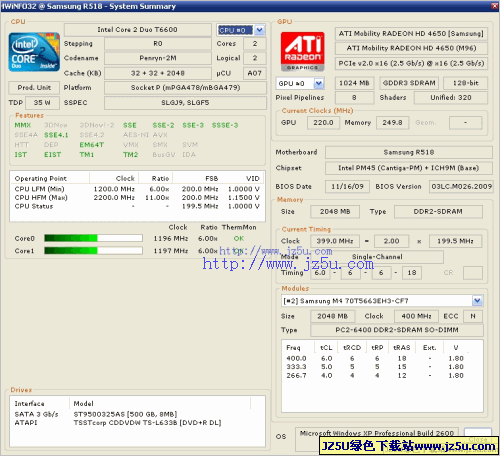500x456 pixels.
Task: Select the 266.7 frequency timing row
Action: 375,376
